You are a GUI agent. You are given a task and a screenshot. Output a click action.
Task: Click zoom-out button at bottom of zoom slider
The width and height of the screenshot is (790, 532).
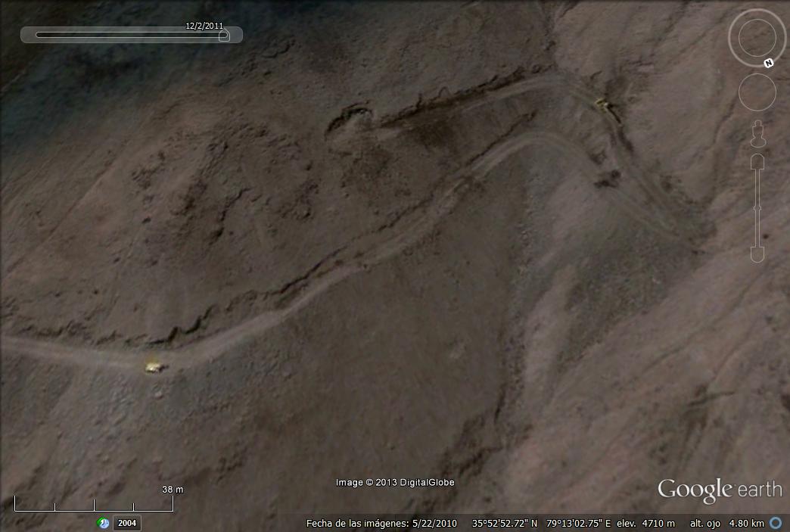pos(757,254)
